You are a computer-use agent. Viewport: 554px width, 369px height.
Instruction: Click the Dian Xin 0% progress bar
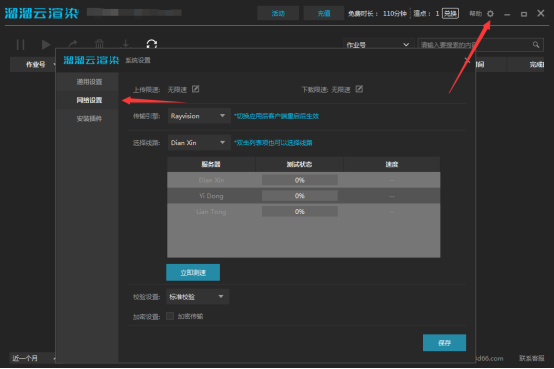300,180
